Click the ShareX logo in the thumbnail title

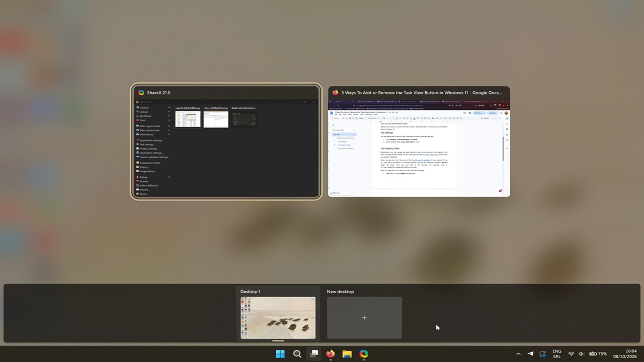(141, 92)
